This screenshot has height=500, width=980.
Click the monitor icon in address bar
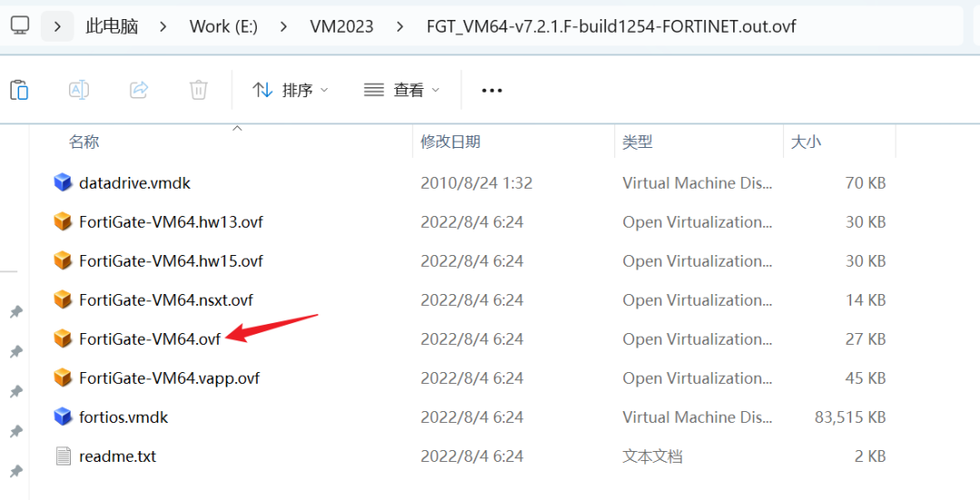20,25
